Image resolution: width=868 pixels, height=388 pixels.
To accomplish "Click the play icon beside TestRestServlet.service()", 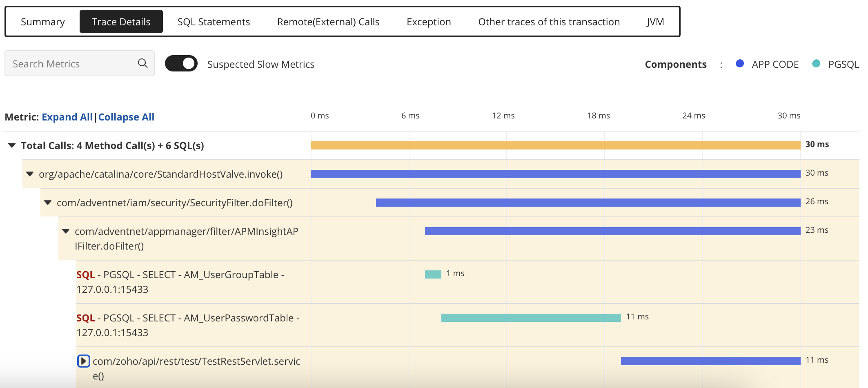I will tap(84, 361).
